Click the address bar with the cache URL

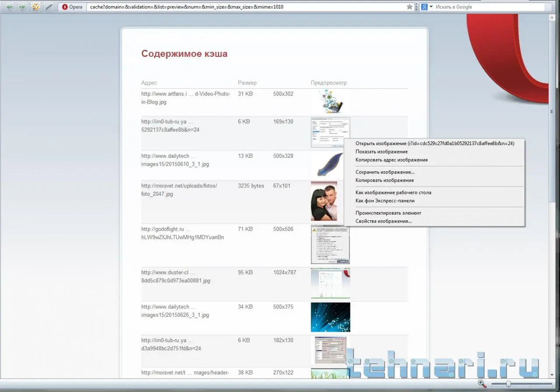(246, 7)
